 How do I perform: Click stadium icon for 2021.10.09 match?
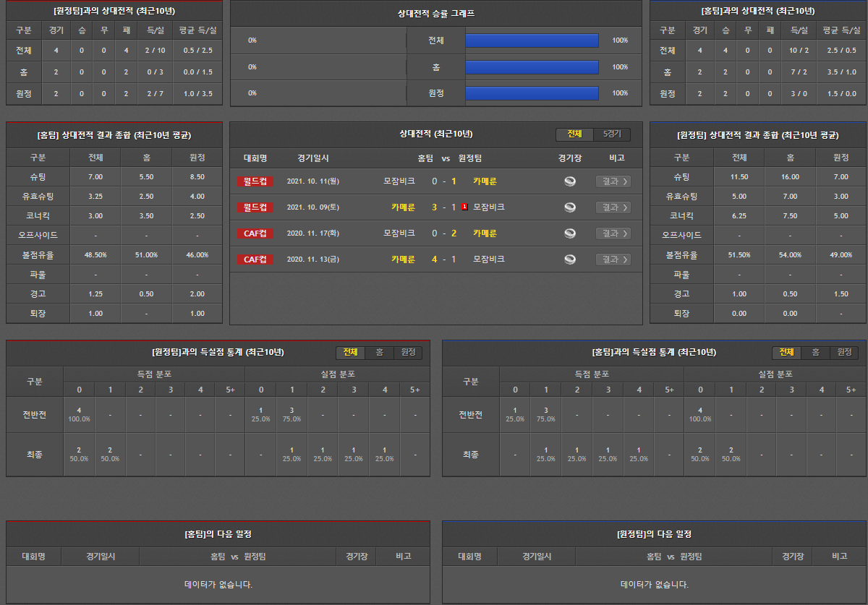coord(570,207)
